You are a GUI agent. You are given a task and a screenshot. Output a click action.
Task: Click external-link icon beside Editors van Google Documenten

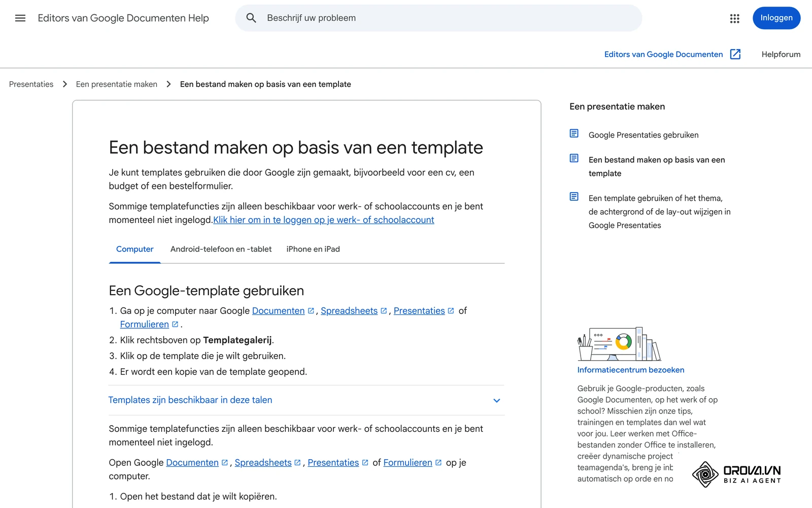pos(735,54)
